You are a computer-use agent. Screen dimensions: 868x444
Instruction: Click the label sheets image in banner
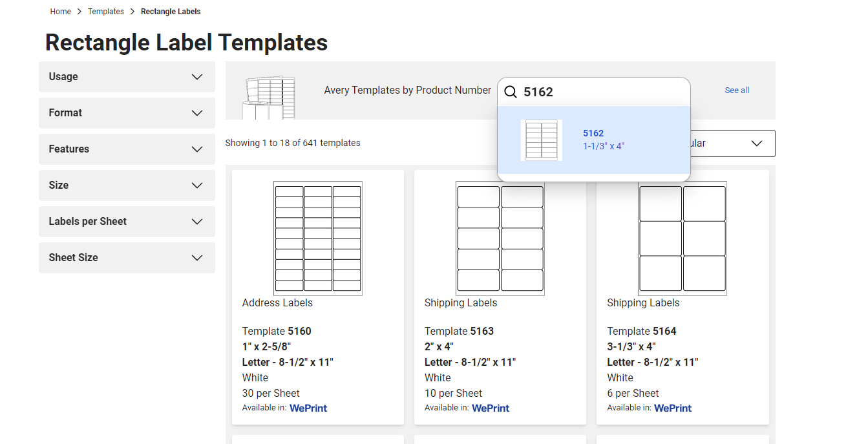click(x=269, y=98)
